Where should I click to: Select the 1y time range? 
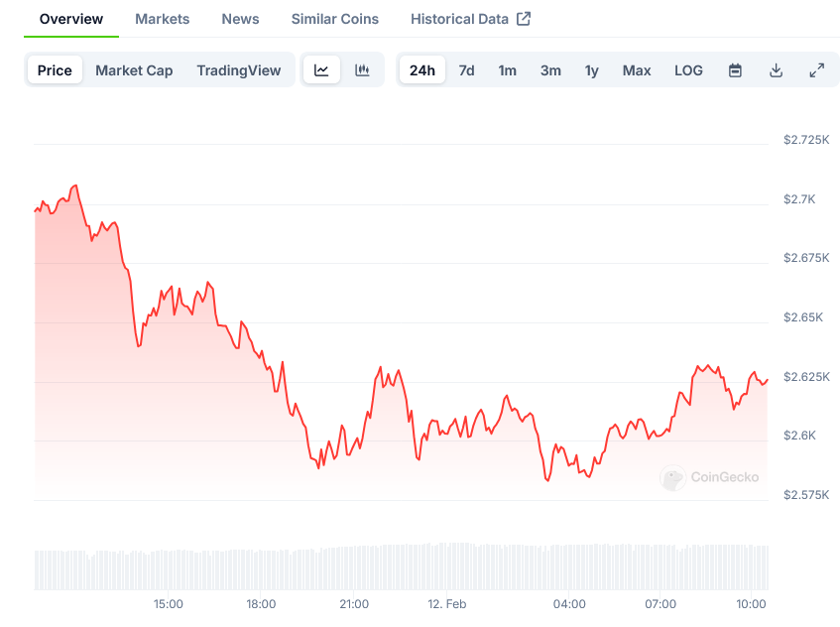pos(591,70)
